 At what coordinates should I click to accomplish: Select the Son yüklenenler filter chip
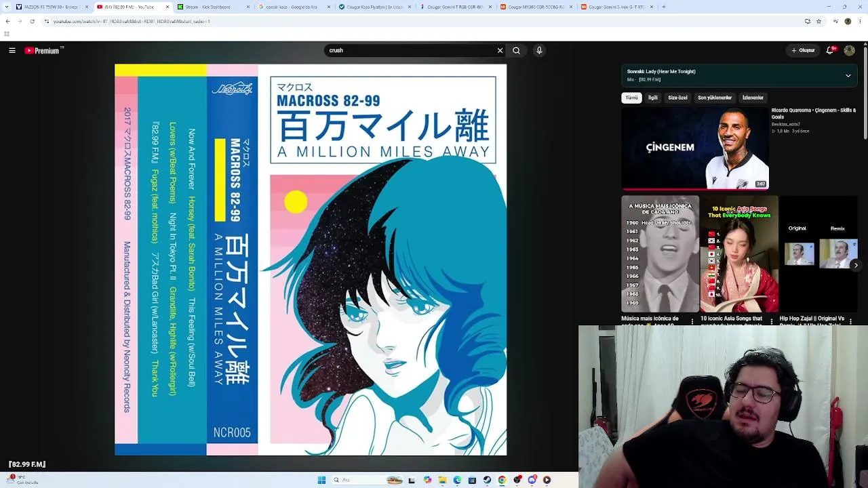[715, 98]
